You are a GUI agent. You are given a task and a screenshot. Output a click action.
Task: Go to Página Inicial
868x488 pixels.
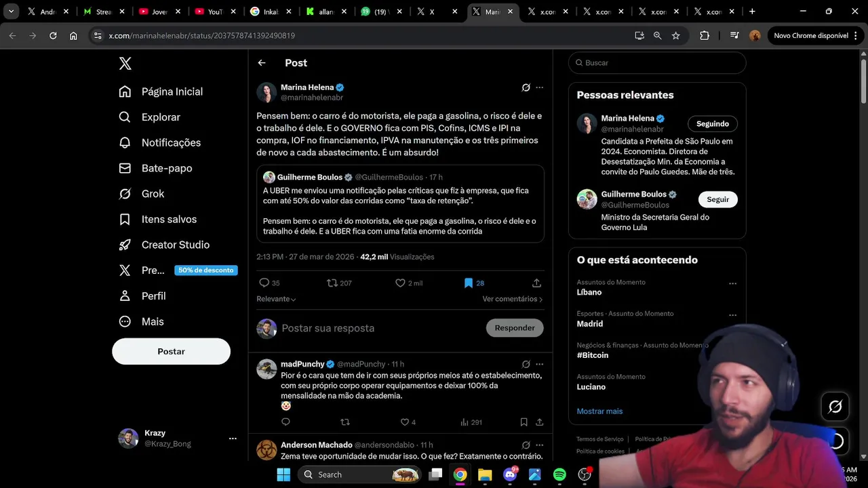[x=161, y=91]
